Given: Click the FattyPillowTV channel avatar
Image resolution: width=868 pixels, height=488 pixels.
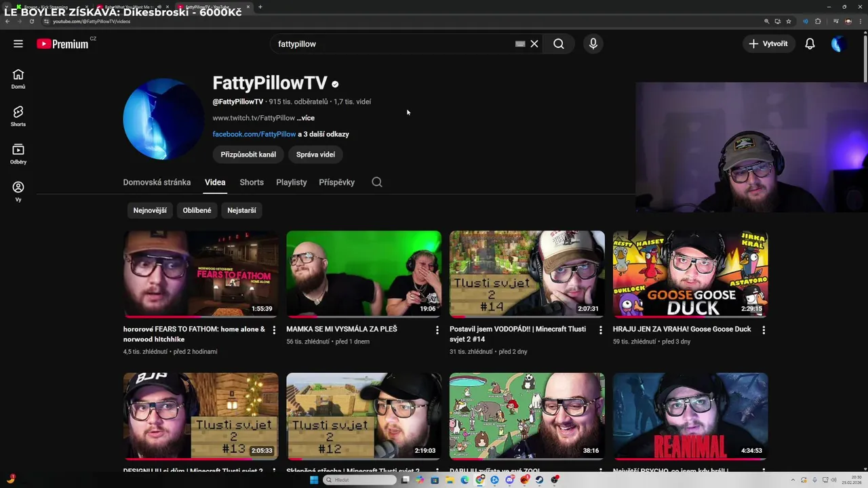Looking at the screenshot, I should pos(163,119).
